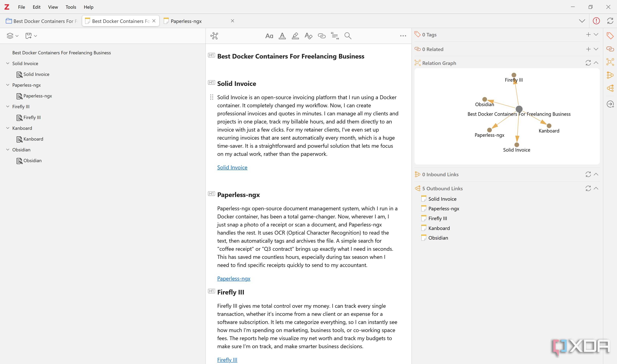Expand the Tags section chevron
The image size is (617, 364).
pyautogui.click(x=596, y=35)
